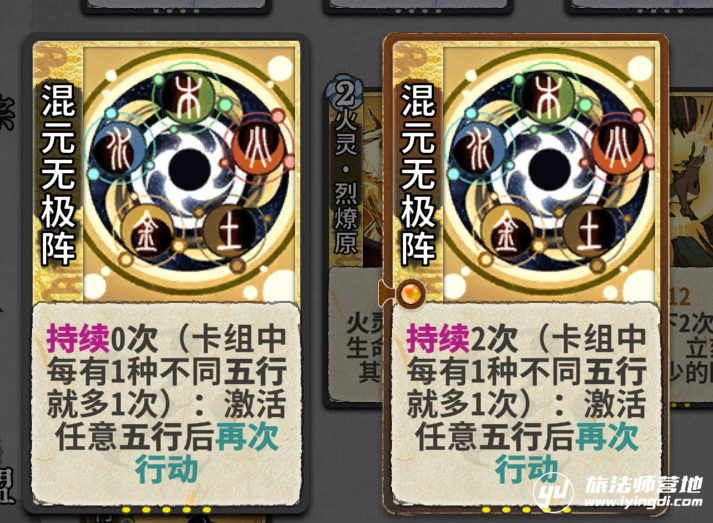Click the black center of left card's array
Viewport: 713px width, 523px height.
188,170
